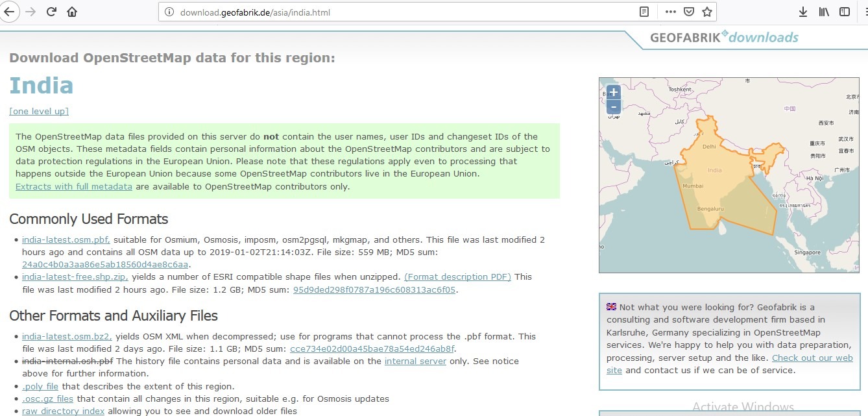Open the library icon

[x=824, y=12]
